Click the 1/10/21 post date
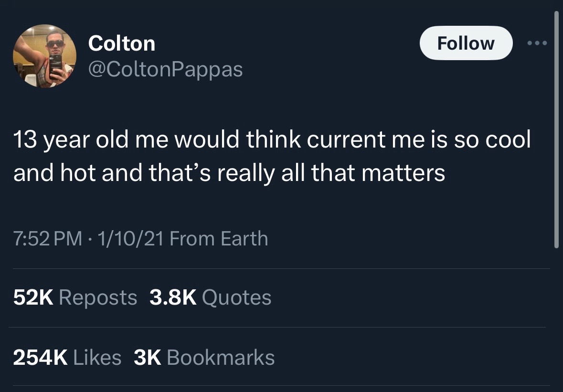 [128, 238]
